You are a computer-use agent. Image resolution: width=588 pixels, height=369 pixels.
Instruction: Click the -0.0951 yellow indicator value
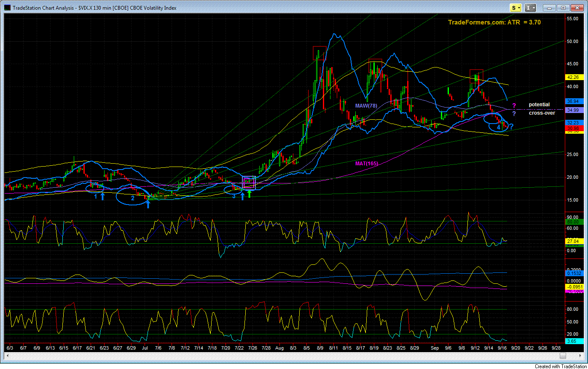coord(574,287)
